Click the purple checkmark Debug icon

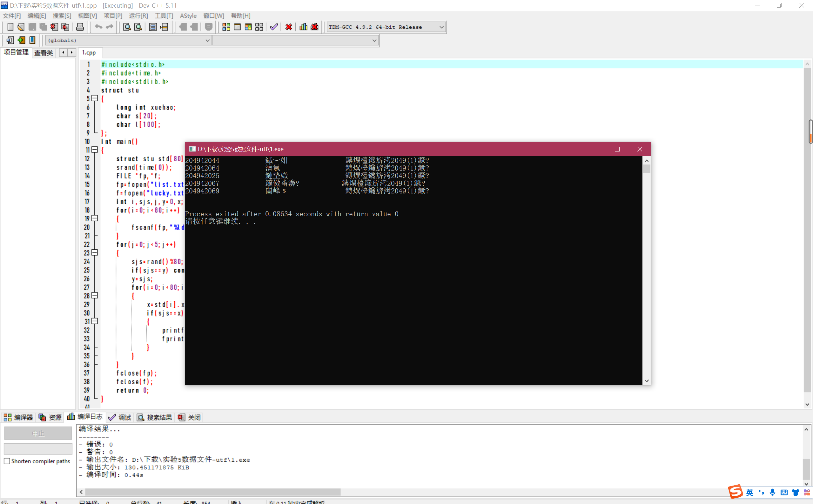274,27
